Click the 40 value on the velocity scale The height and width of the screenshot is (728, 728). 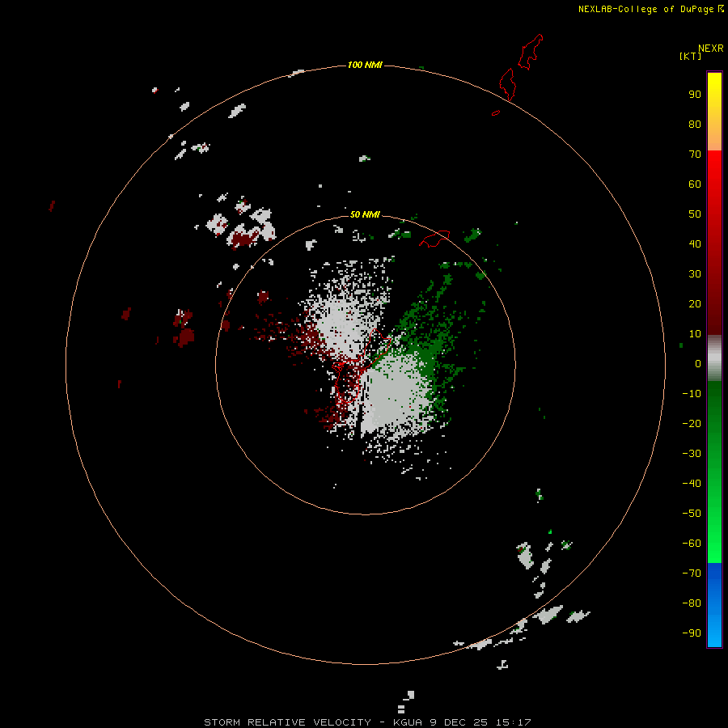click(695, 244)
